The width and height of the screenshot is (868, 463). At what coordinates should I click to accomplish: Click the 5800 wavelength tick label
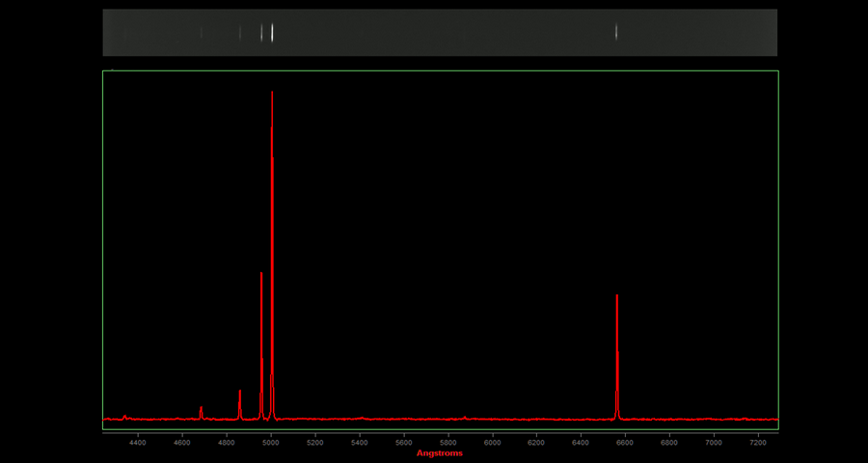pyautogui.click(x=448, y=442)
